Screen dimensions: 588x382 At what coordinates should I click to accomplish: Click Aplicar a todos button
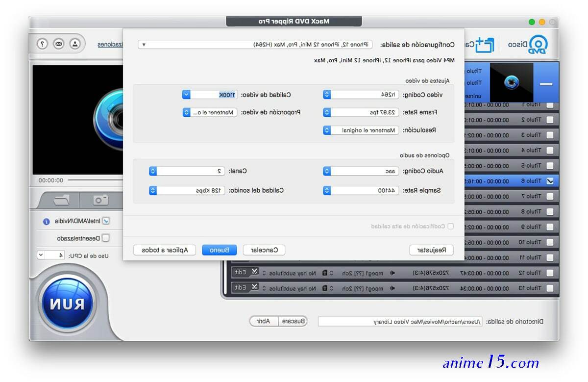(165, 250)
